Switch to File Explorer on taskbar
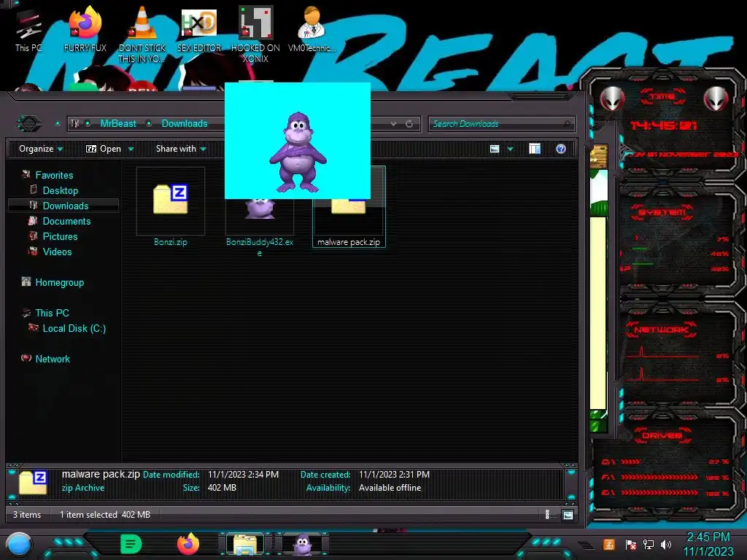Image resolution: width=747 pixels, height=560 pixels. coord(245,545)
